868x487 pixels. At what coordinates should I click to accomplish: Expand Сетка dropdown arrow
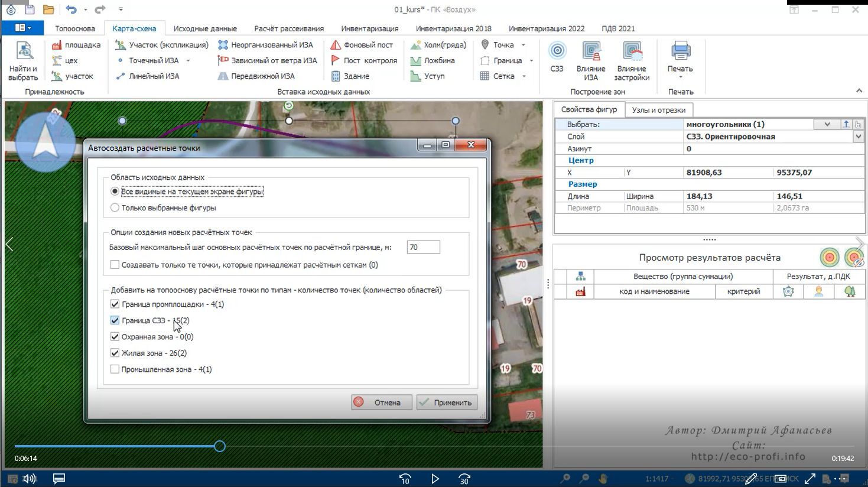coord(524,76)
